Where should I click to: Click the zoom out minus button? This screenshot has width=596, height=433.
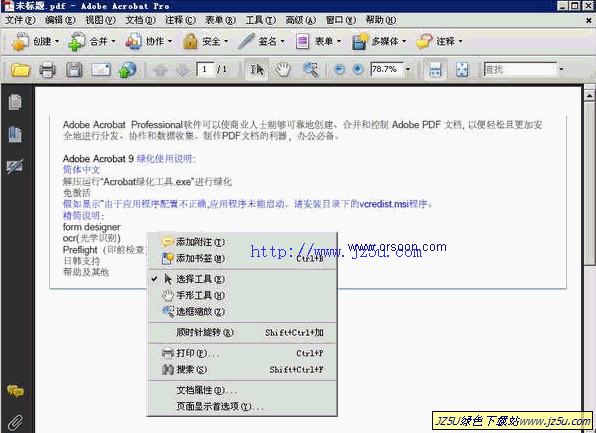coord(339,70)
